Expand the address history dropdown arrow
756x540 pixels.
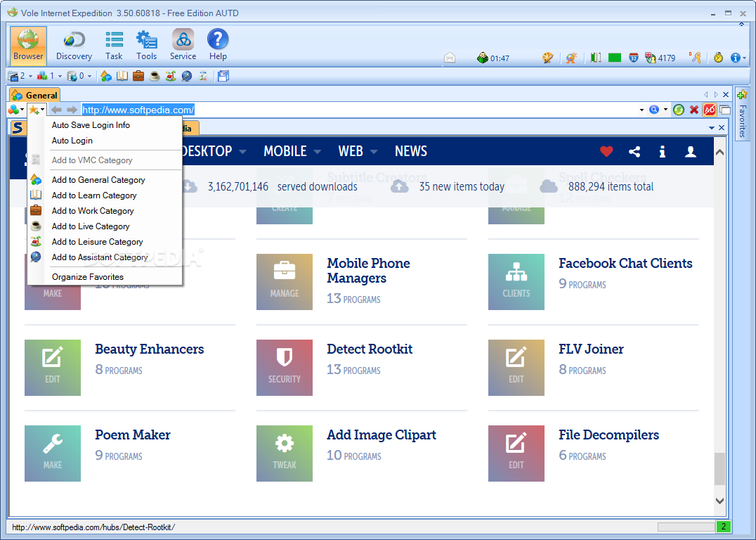point(641,110)
